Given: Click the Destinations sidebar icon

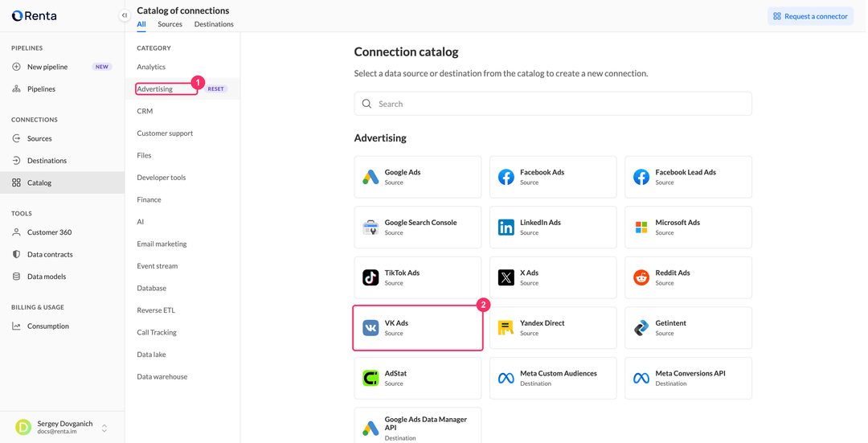Looking at the screenshot, I should pyautogui.click(x=16, y=161).
